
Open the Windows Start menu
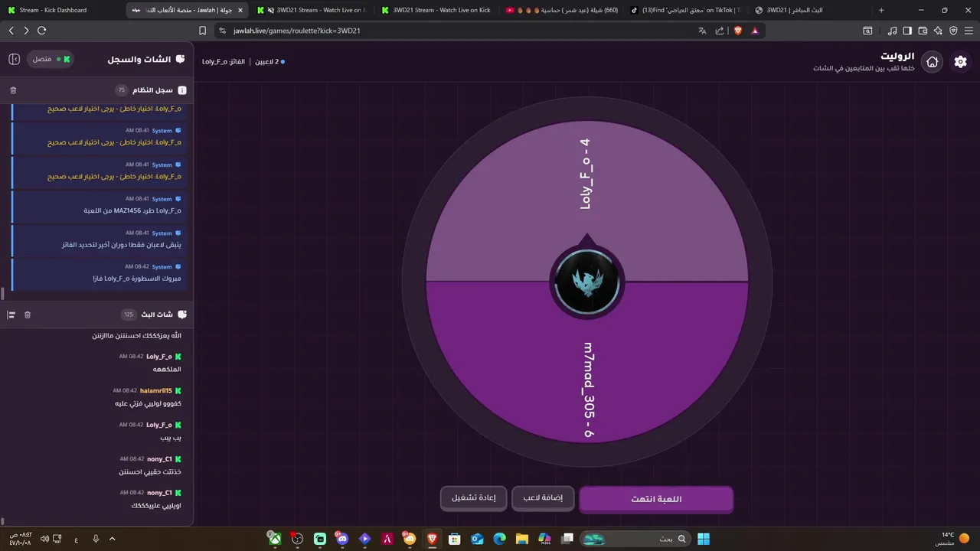coord(704,539)
